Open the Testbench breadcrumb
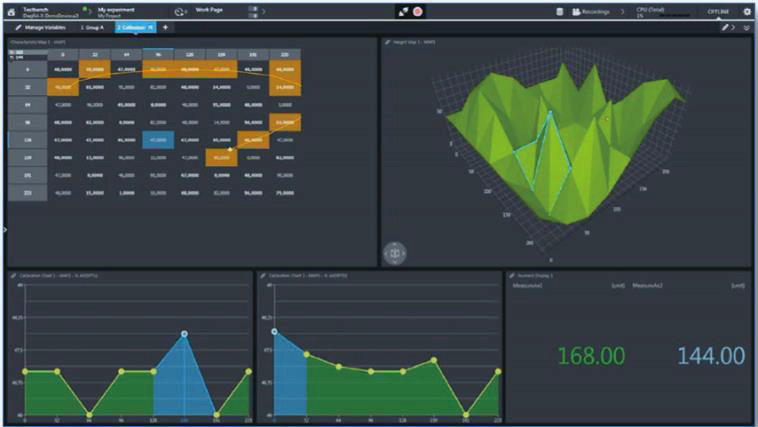The image size is (758, 427). click(x=50, y=12)
